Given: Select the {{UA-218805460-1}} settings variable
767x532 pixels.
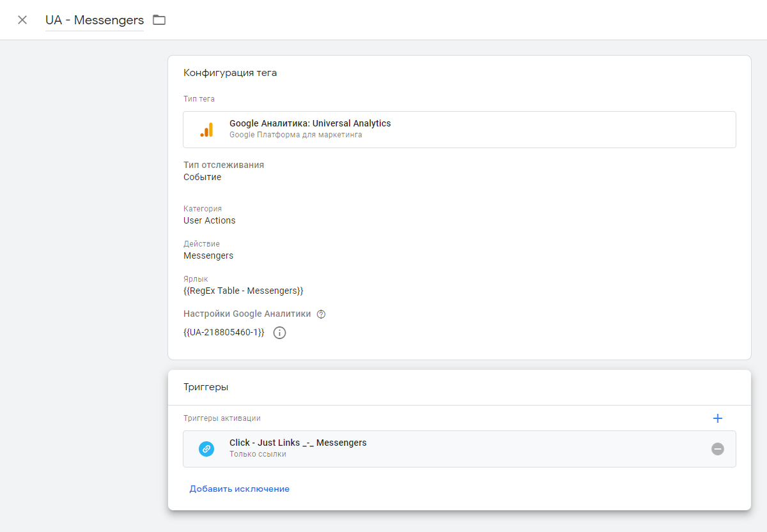Looking at the screenshot, I should 224,333.
